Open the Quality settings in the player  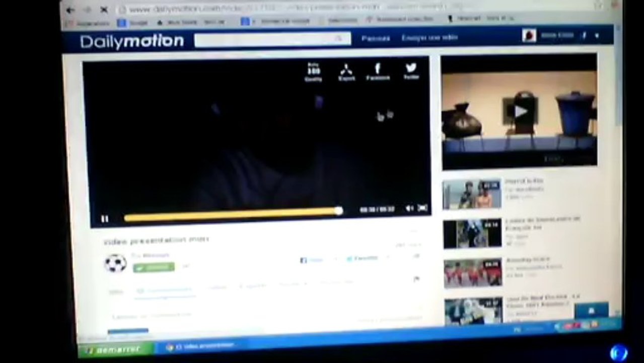point(313,72)
